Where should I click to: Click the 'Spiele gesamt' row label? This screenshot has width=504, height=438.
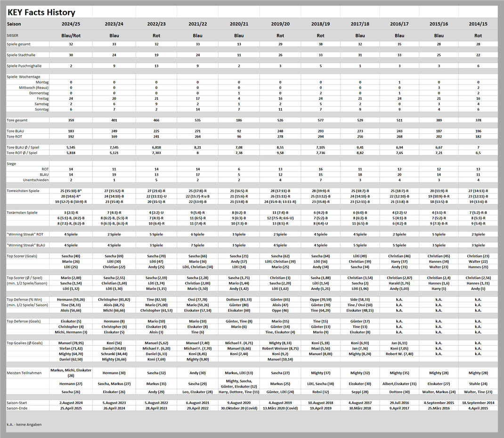pyautogui.click(x=19, y=44)
